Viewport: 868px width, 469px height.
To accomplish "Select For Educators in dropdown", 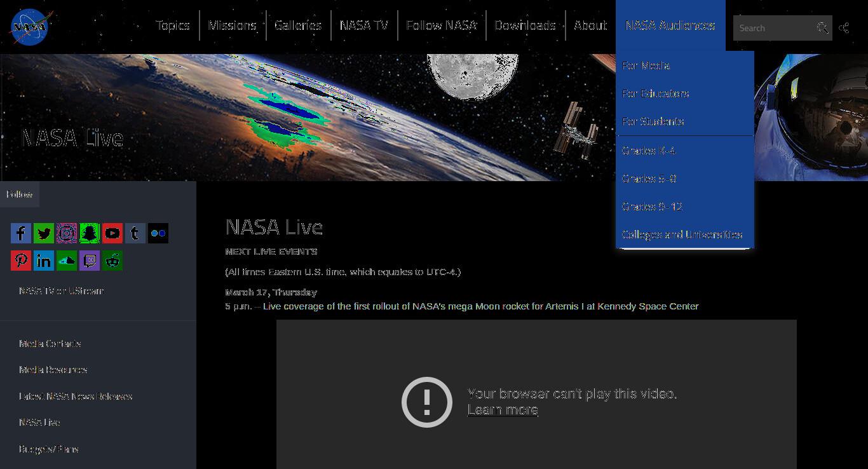I will coord(684,93).
